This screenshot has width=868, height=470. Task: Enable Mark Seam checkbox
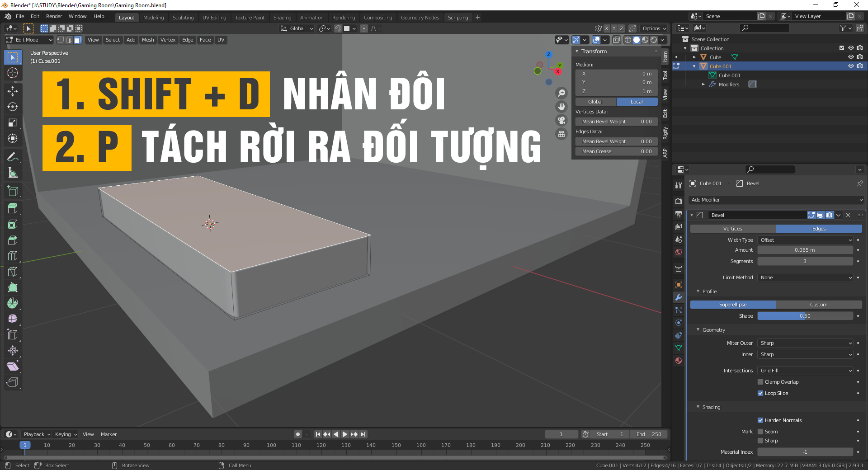(760, 432)
